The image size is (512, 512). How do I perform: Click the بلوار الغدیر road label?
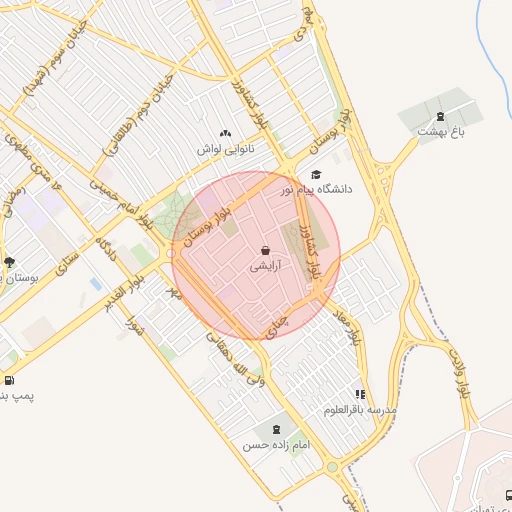[x=124, y=293]
